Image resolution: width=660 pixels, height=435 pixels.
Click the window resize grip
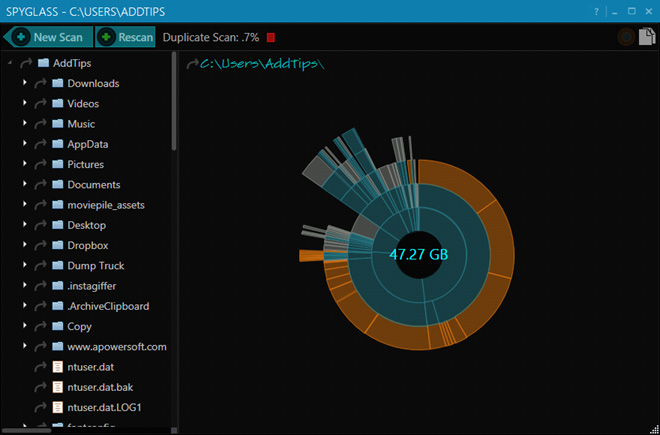[655, 430]
